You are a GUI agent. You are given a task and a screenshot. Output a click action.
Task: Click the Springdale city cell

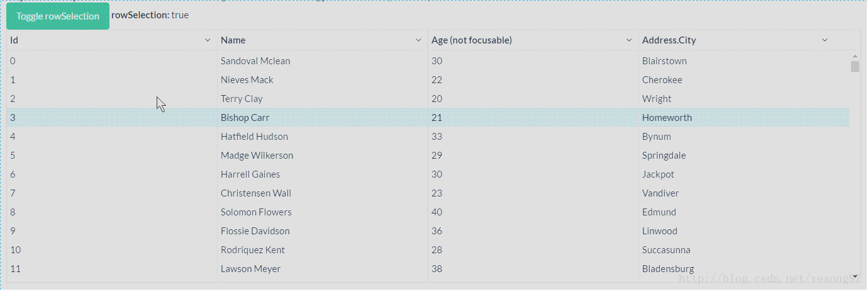pyautogui.click(x=664, y=156)
